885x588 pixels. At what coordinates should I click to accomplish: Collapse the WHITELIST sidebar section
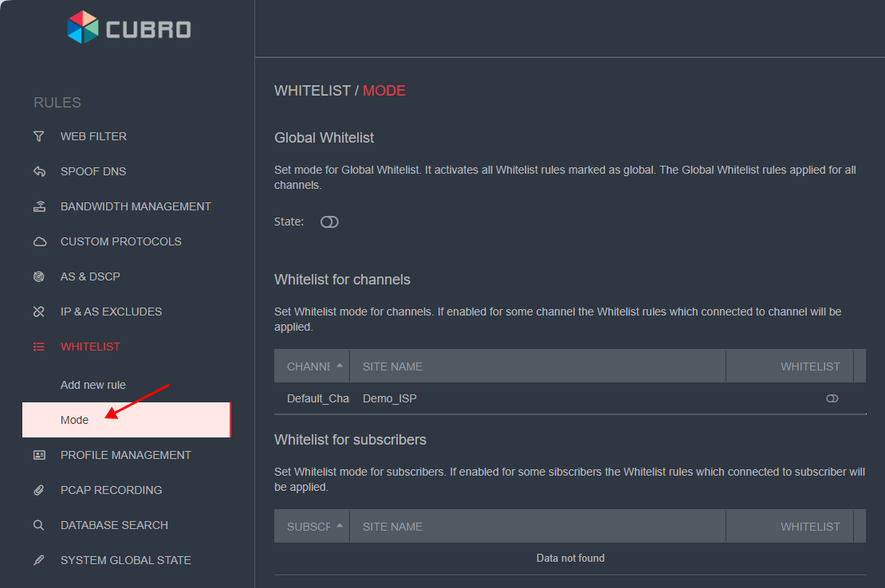tap(90, 347)
